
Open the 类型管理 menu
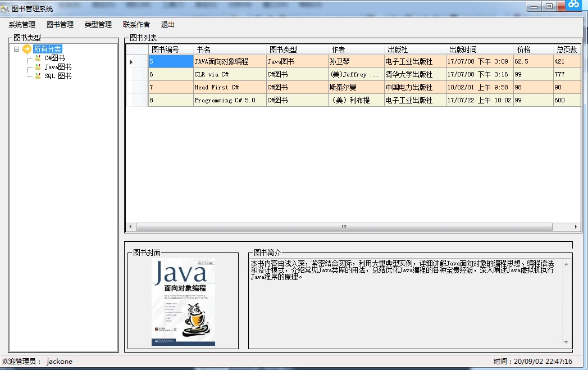[x=98, y=24]
